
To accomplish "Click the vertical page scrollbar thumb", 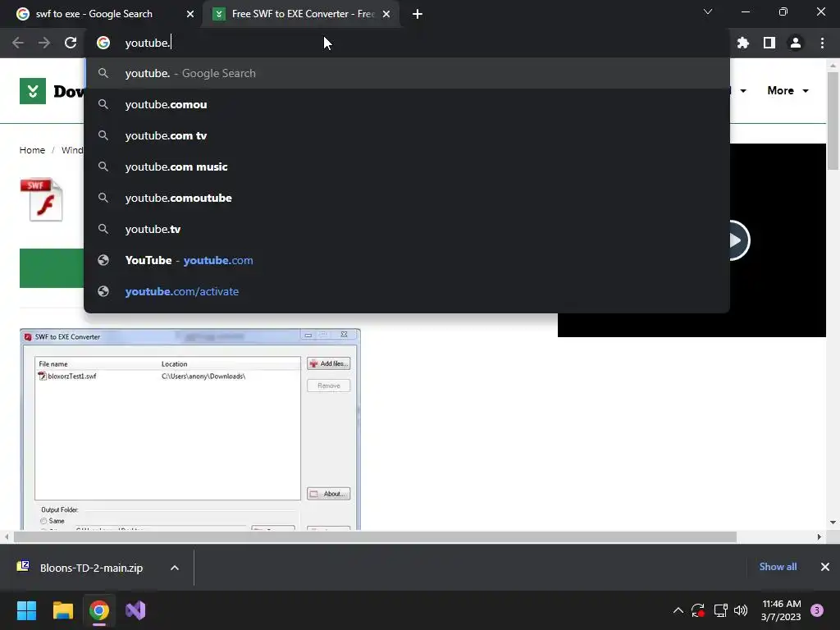I will point(833,121).
